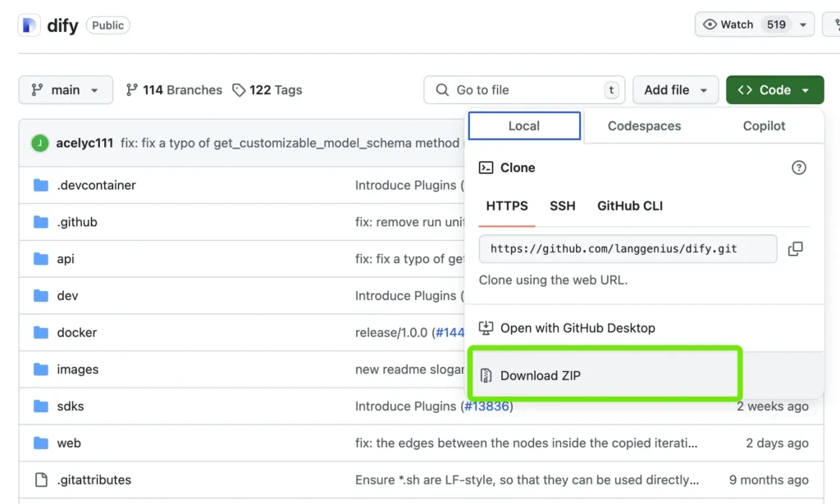The image size is (840, 504).
Task: Switch to the Codespaces tab
Action: tap(644, 126)
